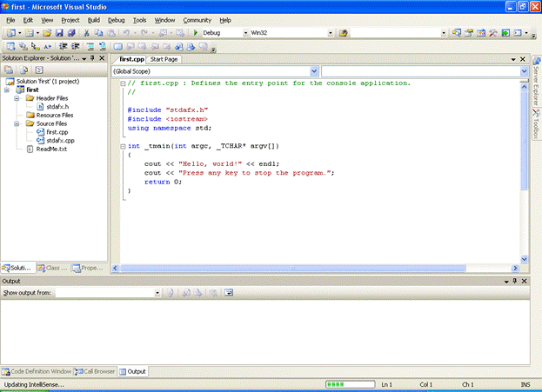This screenshot has width=542, height=392.
Task: Open the Debug configuration dropdown
Action: (245, 33)
